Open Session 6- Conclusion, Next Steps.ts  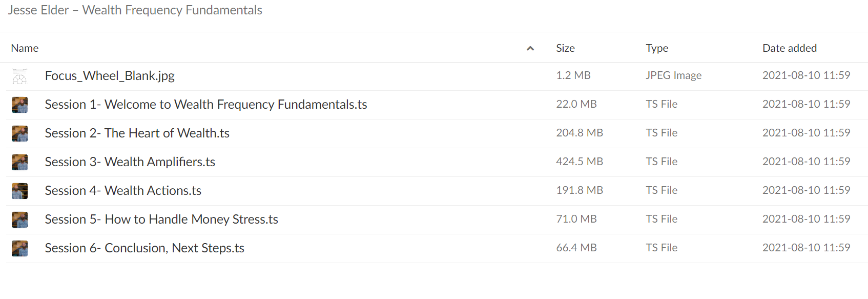tap(144, 248)
